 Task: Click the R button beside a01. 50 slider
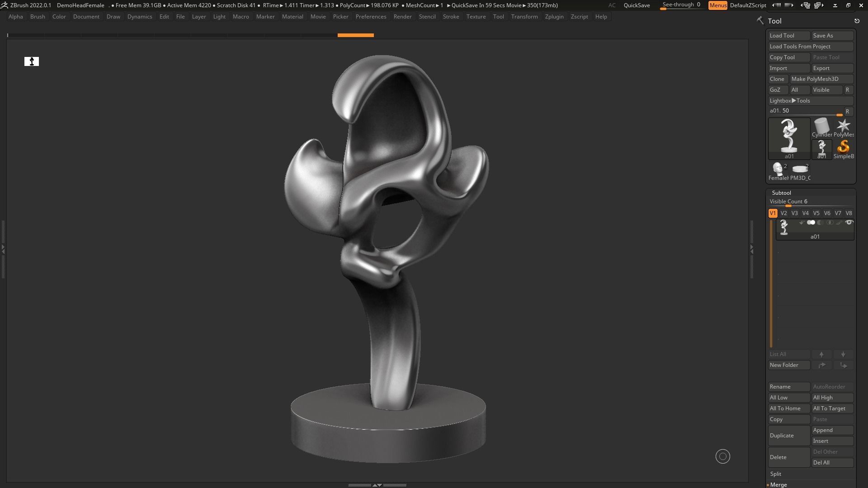[x=848, y=111]
